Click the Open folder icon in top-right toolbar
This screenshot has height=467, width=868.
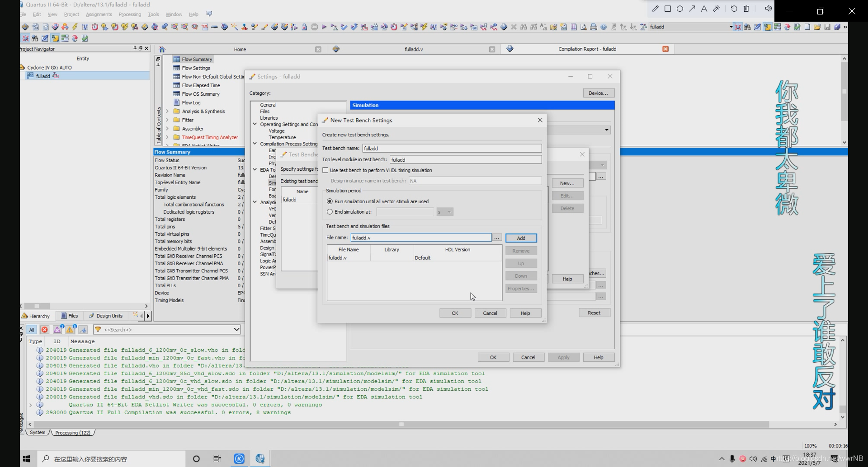coord(817,27)
